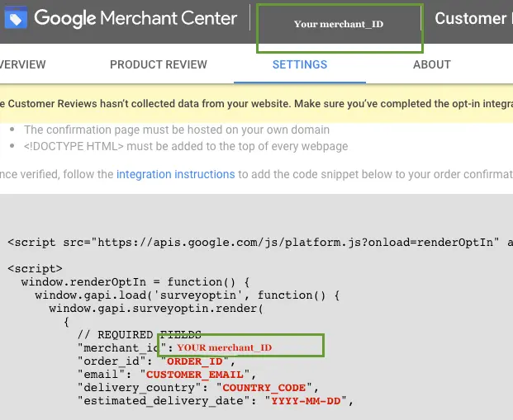Click the DOCTYPE HTML requirement bullet

click(x=186, y=146)
